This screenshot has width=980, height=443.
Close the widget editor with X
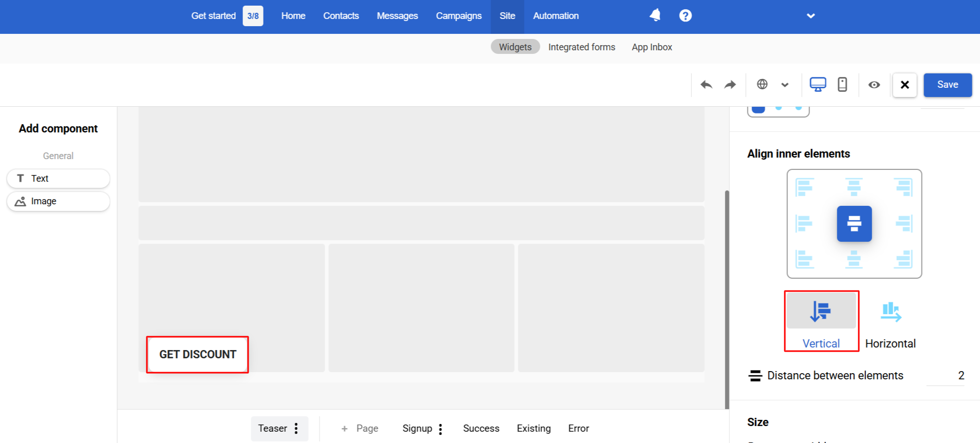pyautogui.click(x=904, y=85)
